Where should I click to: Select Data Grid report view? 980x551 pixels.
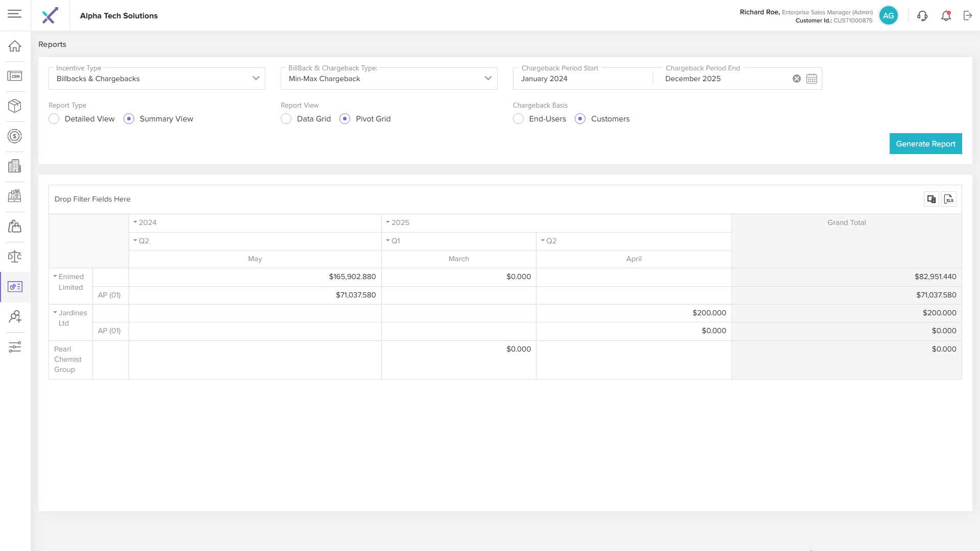coord(286,119)
